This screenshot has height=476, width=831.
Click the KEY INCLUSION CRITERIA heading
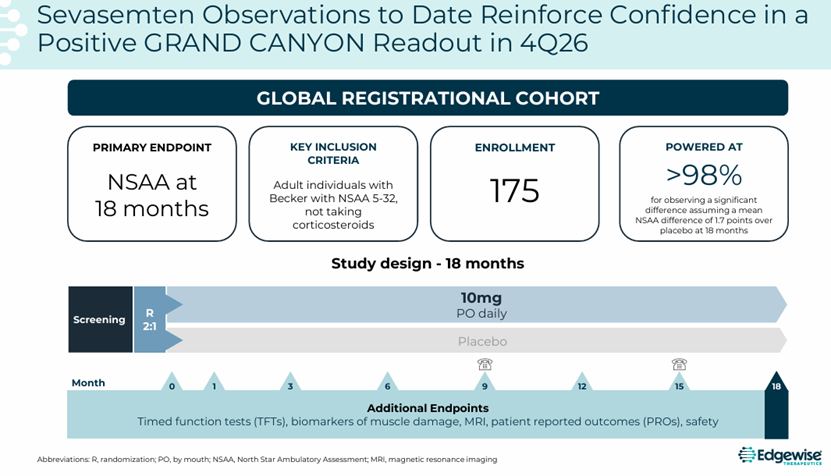coord(333,154)
